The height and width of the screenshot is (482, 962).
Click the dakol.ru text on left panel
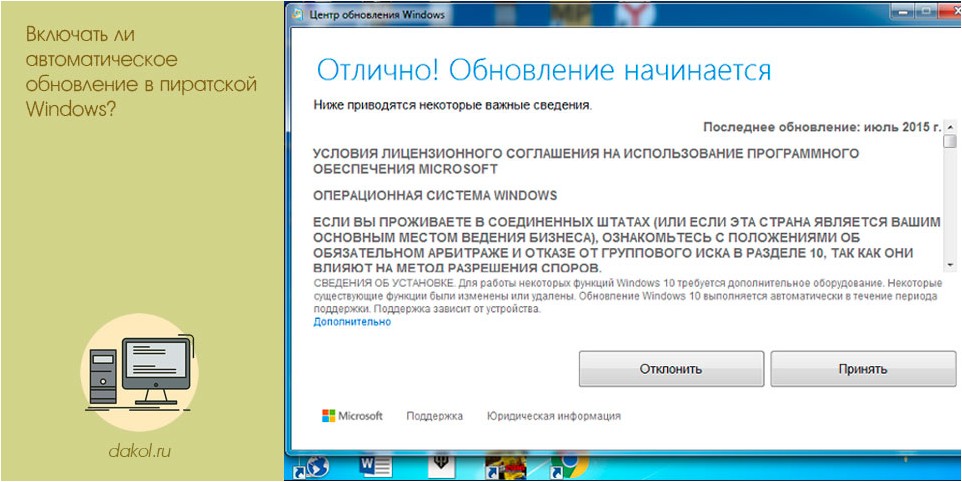[x=139, y=452]
